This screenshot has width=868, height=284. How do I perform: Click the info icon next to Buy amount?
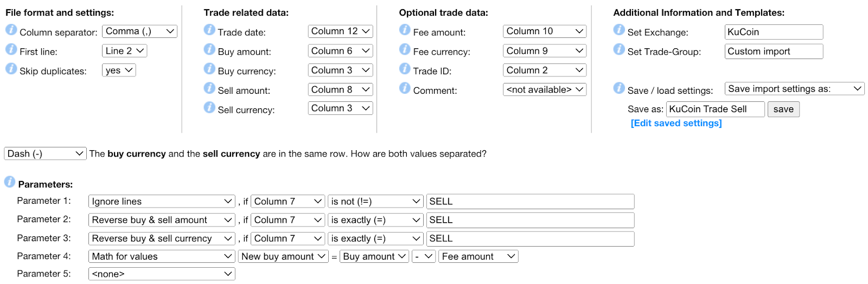click(x=209, y=49)
